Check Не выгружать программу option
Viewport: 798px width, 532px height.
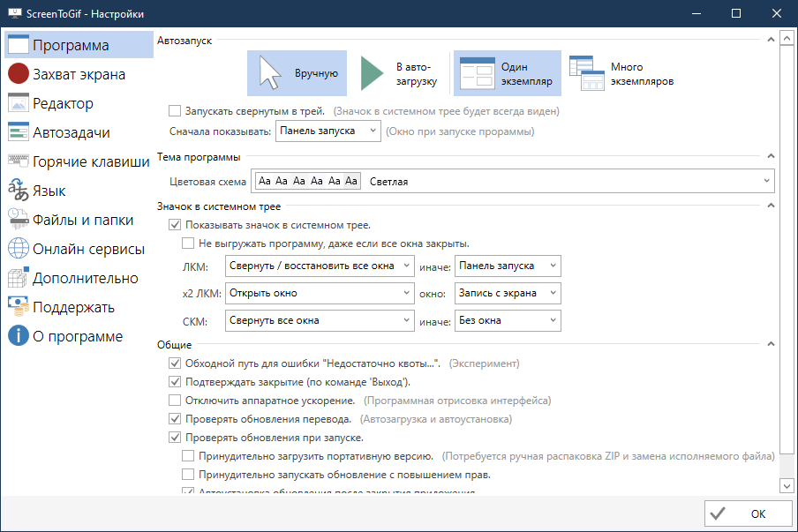coord(188,244)
